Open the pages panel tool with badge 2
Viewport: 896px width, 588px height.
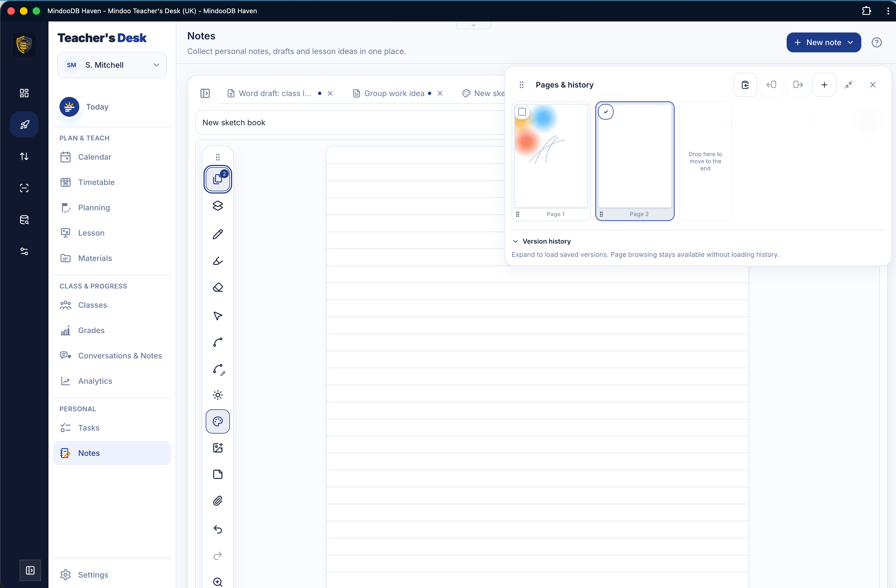218,179
